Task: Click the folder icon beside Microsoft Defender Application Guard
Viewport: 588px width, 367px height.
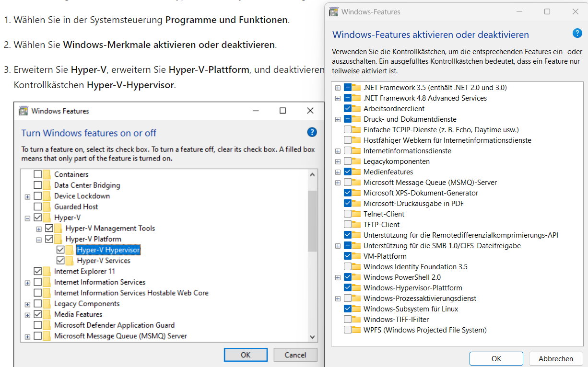Action: pyautogui.click(x=47, y=325)
